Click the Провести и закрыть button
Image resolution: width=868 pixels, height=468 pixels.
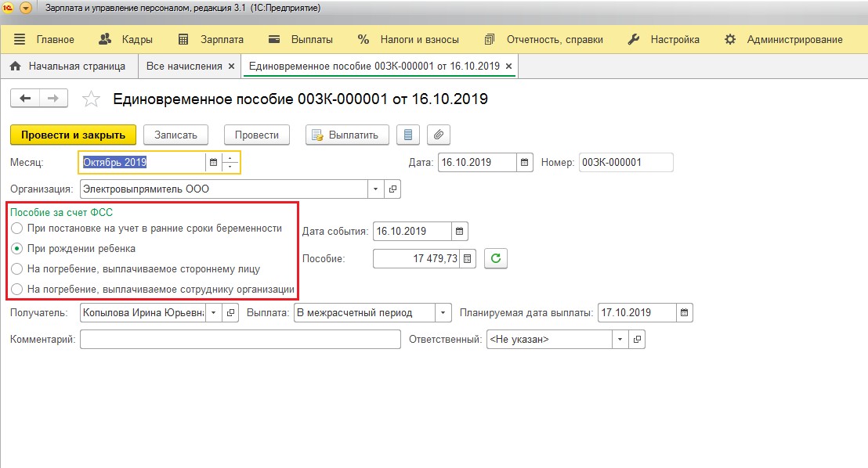point(73,135)
